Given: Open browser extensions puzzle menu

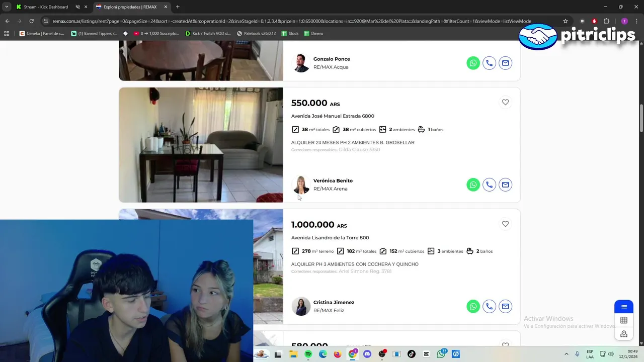Looking at the screenshot, I should click(606, 21).
